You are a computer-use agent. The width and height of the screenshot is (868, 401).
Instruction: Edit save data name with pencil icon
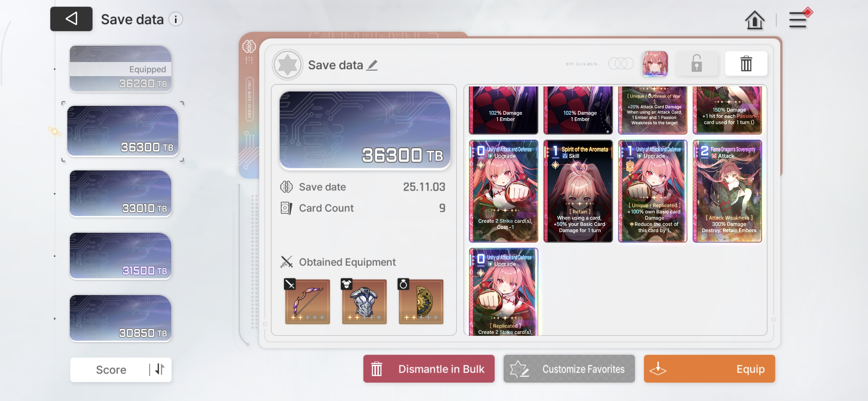point(372,65)
